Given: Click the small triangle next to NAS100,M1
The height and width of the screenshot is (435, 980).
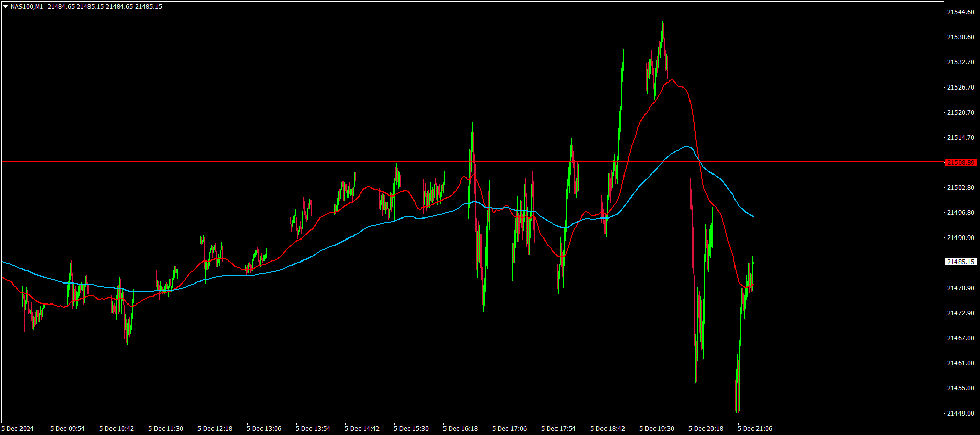Looking at the screenshot, I should 5,7.
